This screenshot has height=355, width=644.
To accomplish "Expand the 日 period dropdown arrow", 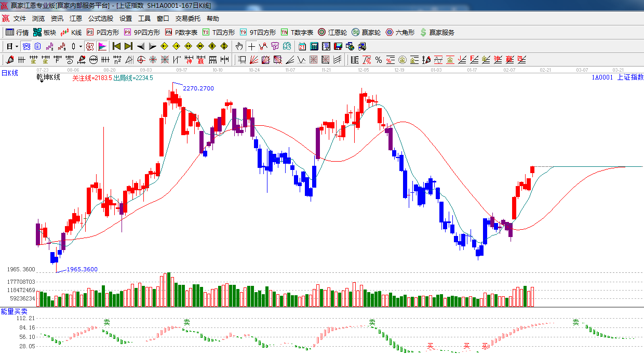I will click(x=17, y=46).
